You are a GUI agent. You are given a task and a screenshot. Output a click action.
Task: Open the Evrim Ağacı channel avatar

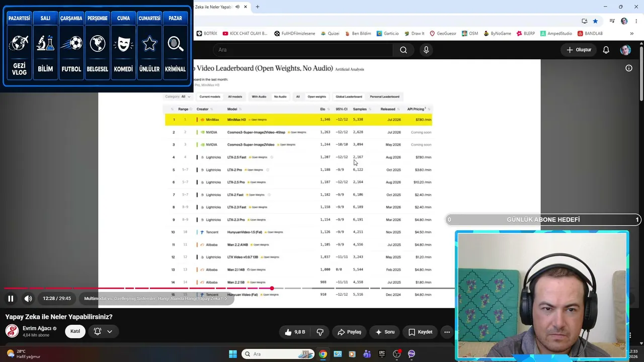[12, 331]
